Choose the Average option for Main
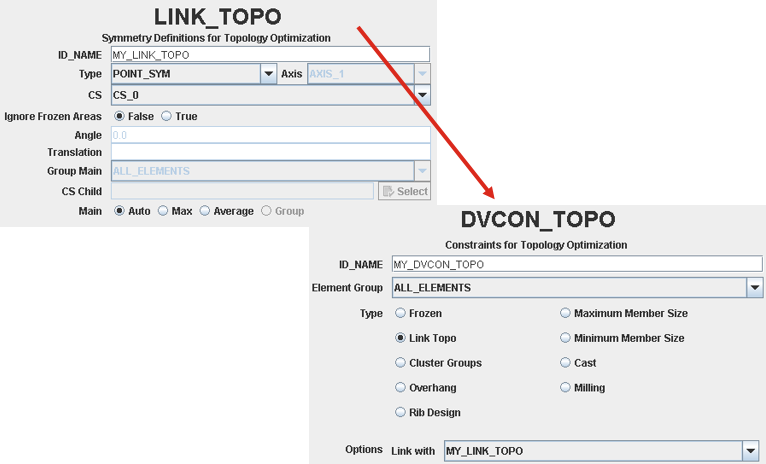Image resolution: width=766 pixels, height=464 pixels. pyautogui.click(x=205, y=211)
